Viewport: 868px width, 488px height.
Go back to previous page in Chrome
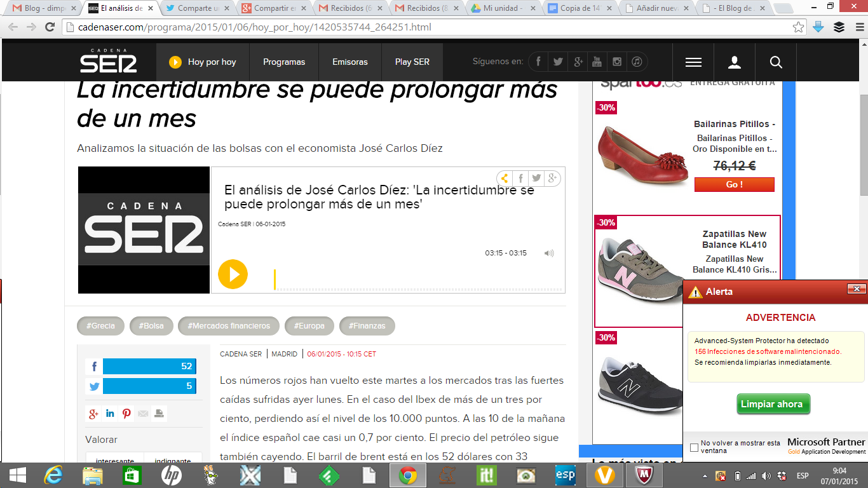[13, 27]
